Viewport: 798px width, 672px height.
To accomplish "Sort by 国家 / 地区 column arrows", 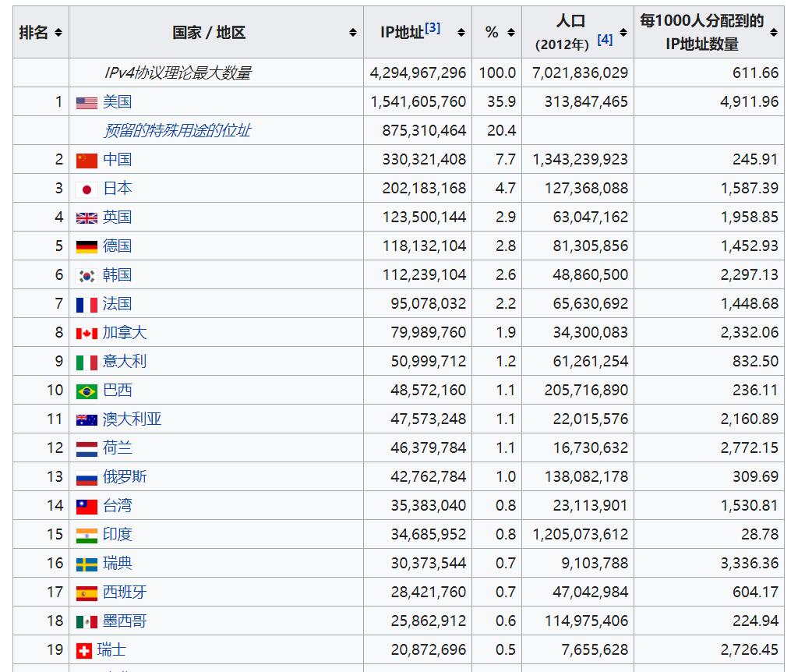I will [353, 33].
